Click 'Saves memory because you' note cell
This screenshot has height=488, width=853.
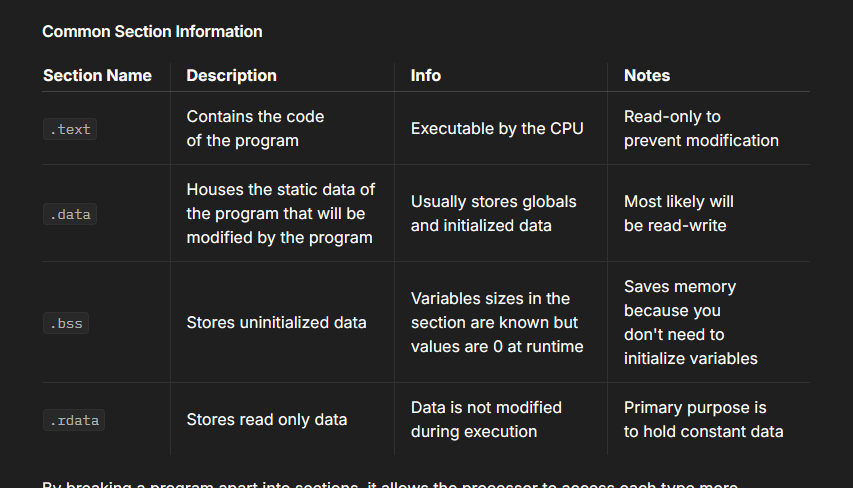[691, 323]
